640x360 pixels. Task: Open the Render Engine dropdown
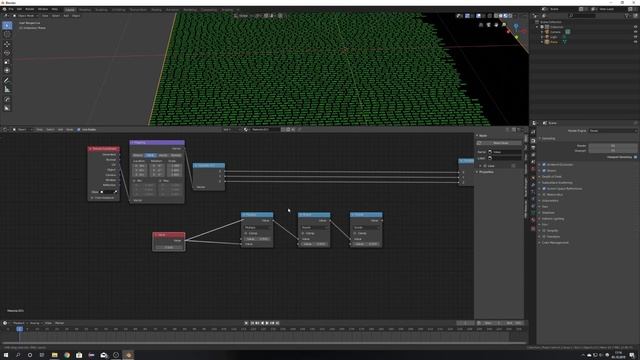(x=613, y=131)
